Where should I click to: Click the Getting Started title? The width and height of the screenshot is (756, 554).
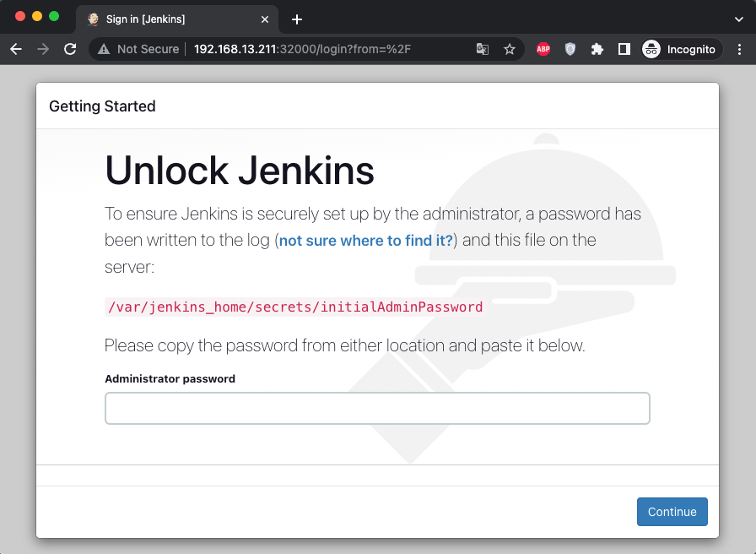[x=102, y=106]
